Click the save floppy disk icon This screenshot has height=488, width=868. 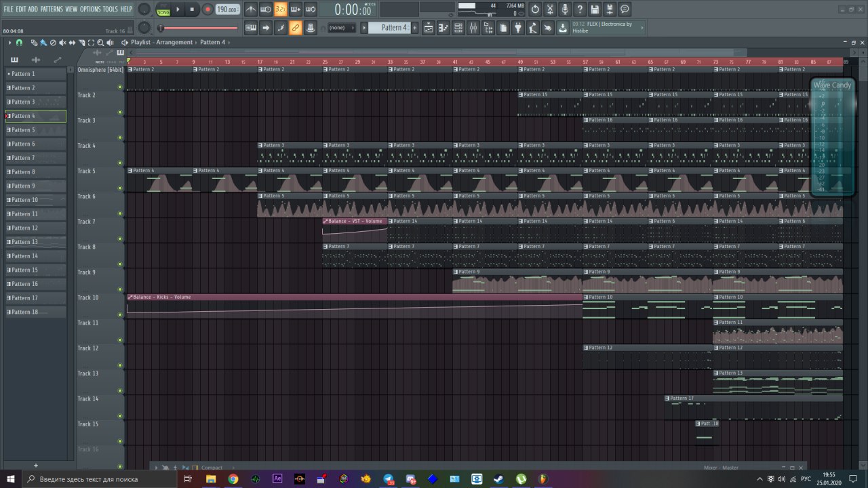[595, 9]
